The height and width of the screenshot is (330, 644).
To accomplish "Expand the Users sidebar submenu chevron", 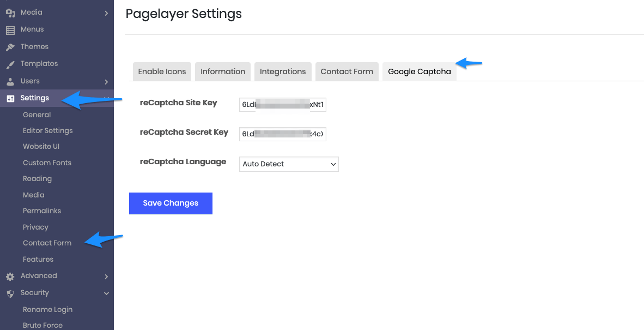I will 107,81.
